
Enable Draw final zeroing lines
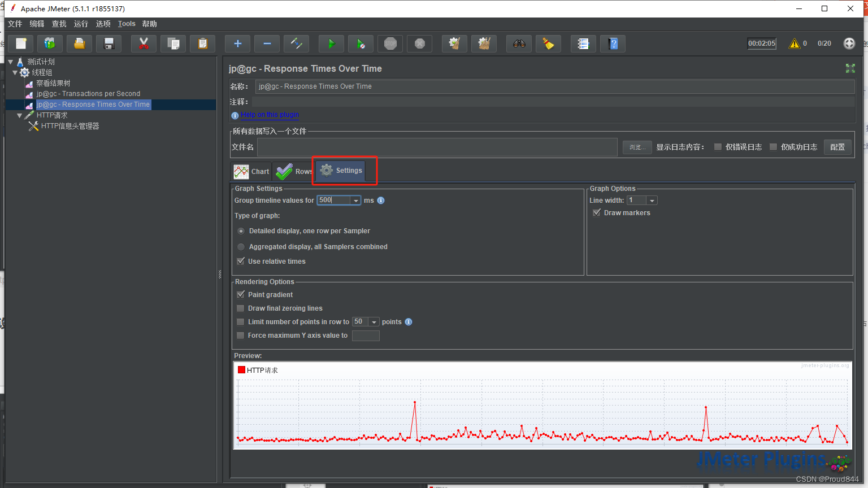pyautogui.click(x=241, y=308)
